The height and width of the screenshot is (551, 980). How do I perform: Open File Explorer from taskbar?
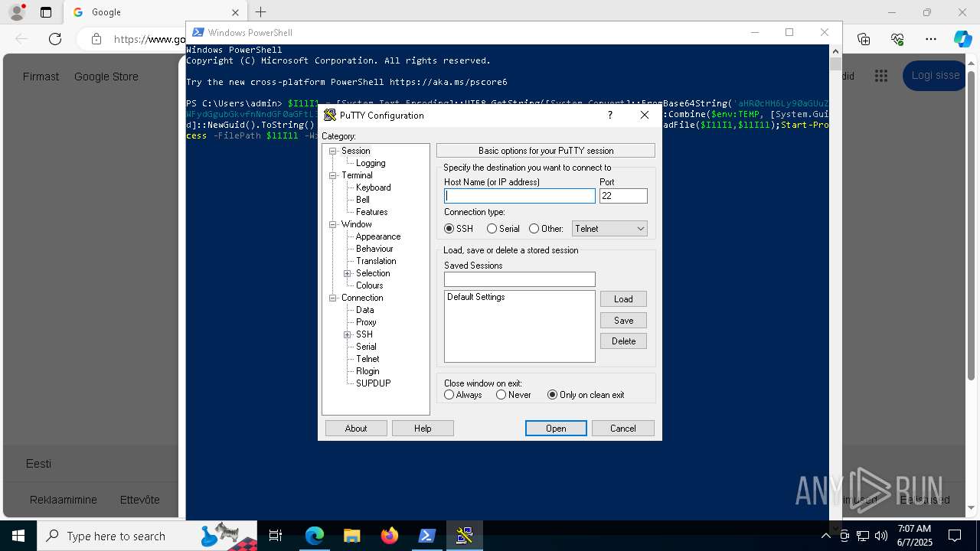point(352,536)
